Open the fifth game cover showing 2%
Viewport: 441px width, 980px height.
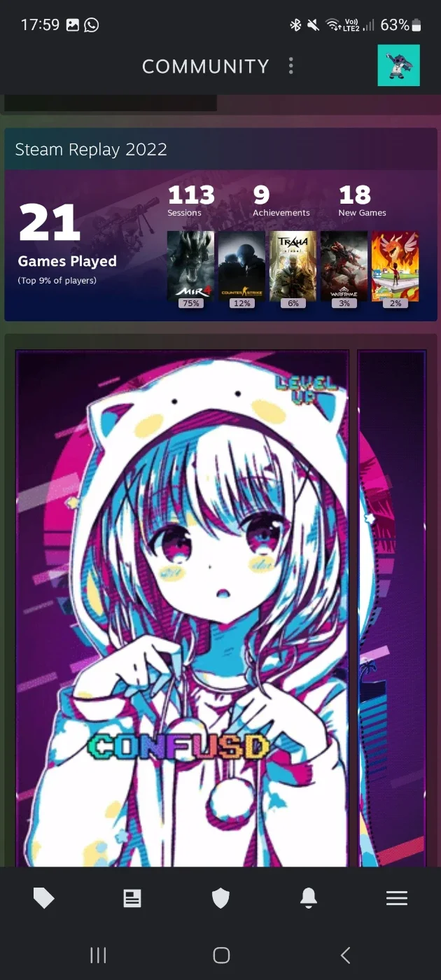point(395,265)
